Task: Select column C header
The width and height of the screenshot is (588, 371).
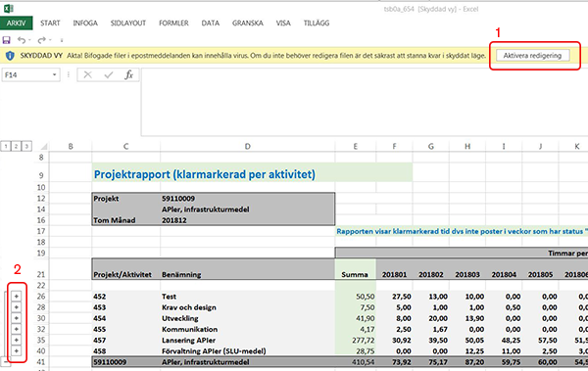Action: click(126, 147)
